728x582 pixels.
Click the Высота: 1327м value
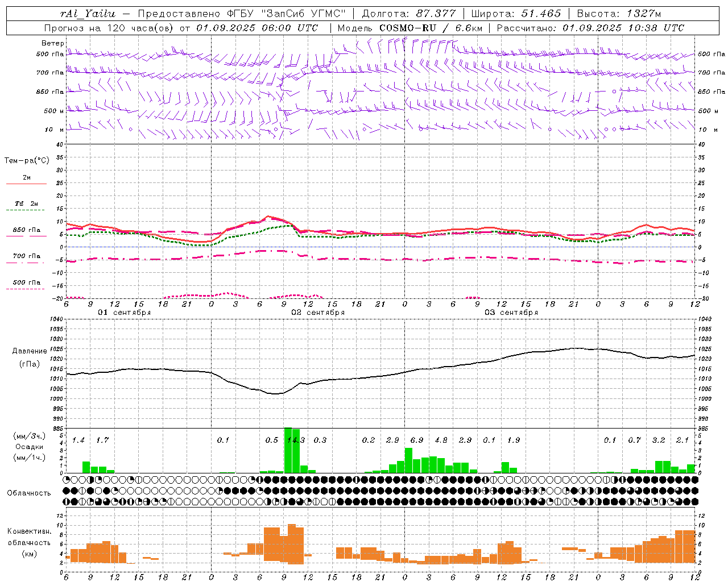(619, 14)
